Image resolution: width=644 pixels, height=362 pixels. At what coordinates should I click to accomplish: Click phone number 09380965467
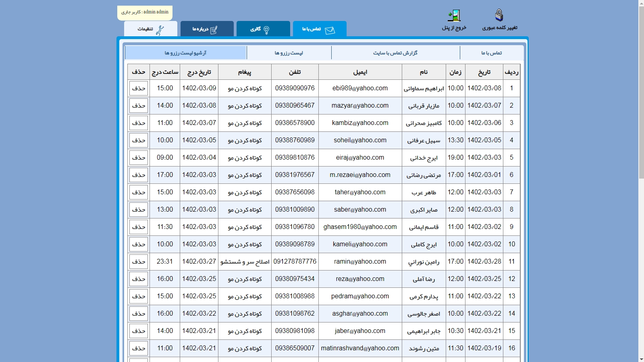(295, 106)
